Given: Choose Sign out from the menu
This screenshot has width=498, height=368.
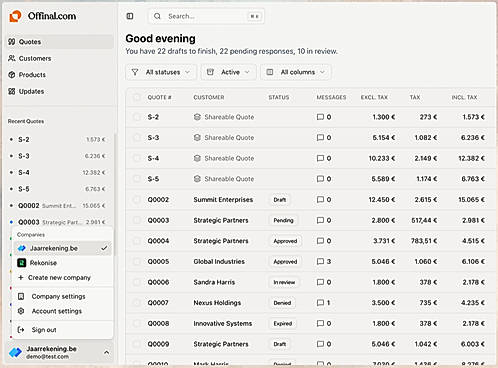Looking at the screenshot, I should [x=63, y=330].
